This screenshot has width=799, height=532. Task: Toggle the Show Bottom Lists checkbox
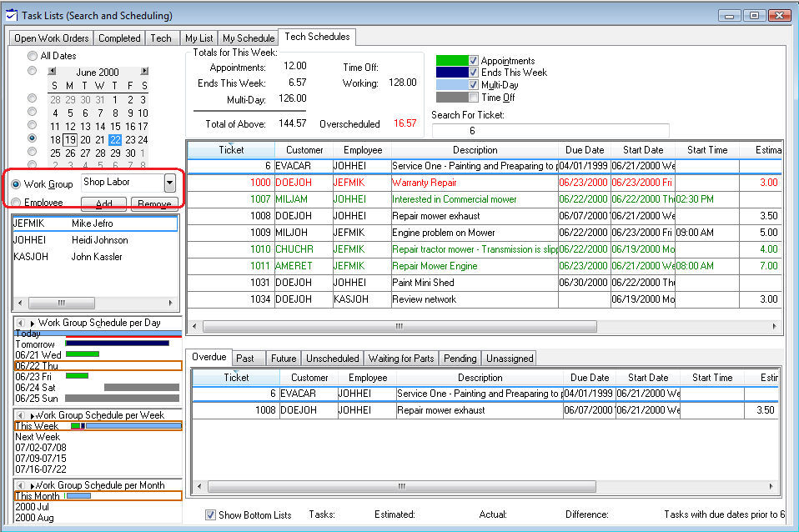pos(210,515)
